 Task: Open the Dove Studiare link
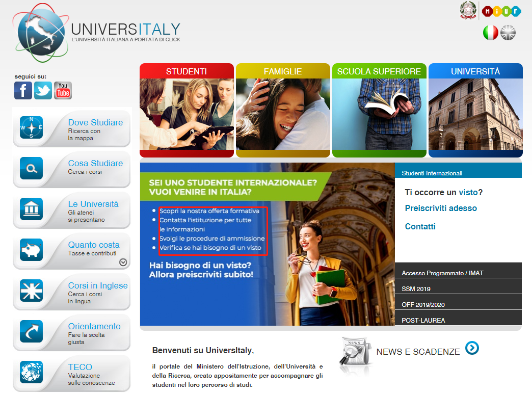95,122
